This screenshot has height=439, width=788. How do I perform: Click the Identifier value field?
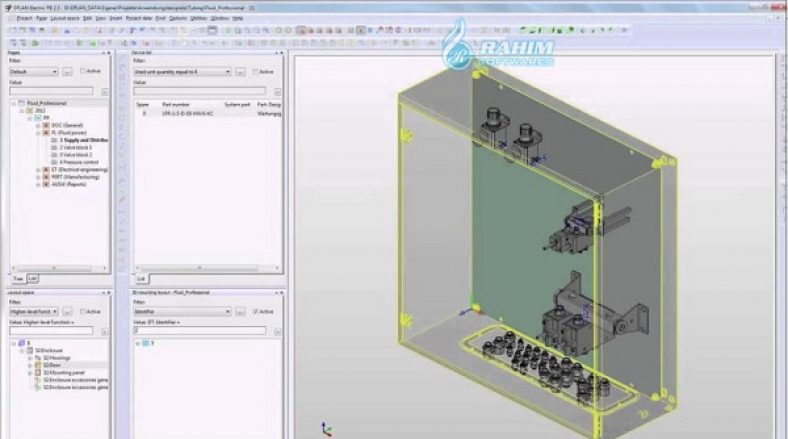[x=200, y=331]
